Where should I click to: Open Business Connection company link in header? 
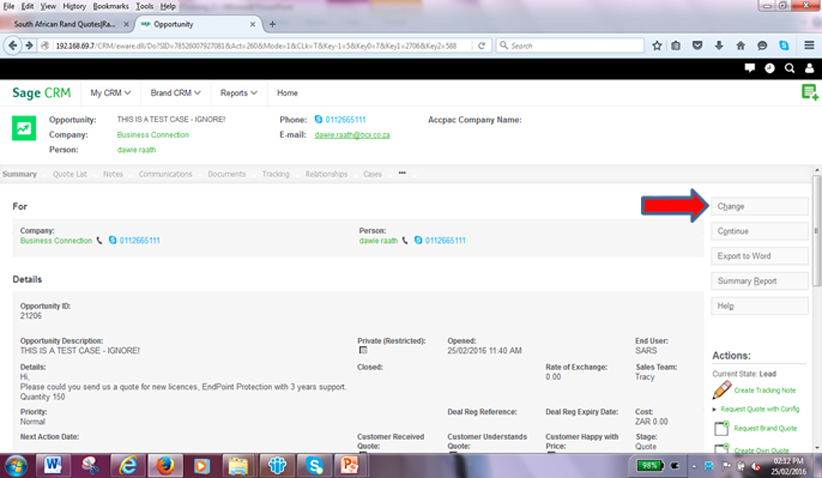[153, 135]
